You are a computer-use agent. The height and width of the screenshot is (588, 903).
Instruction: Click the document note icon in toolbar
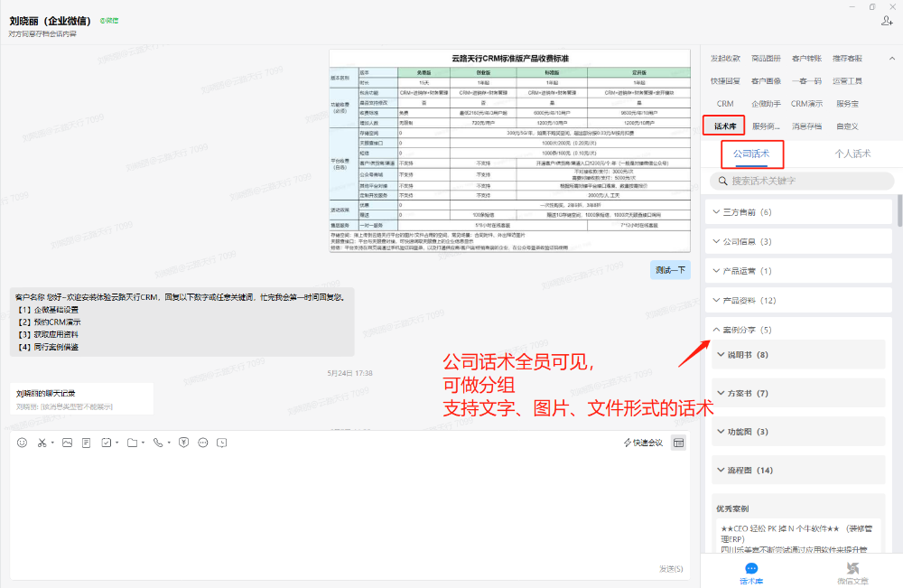click(87, 443)
